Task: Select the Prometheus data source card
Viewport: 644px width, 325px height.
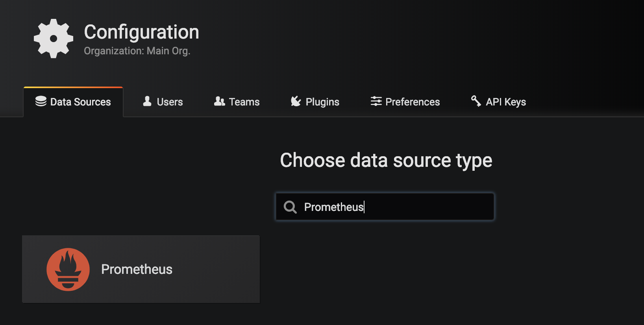Action: point(141,269)
